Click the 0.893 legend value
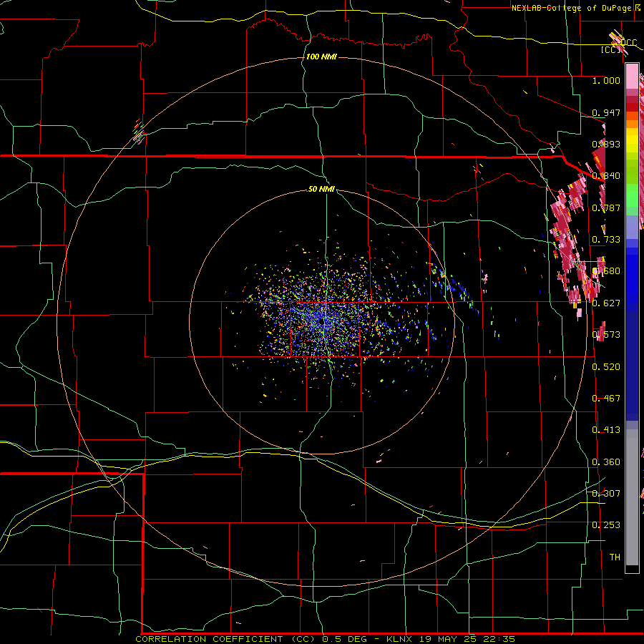Screen dimensions: 644x644 point(606,144)
